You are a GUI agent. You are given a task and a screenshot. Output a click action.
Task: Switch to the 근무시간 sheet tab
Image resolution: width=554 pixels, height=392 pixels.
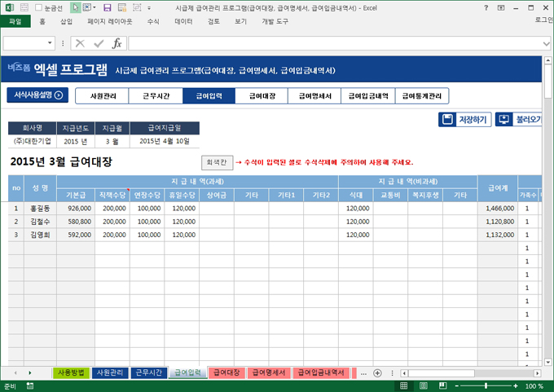click(x=149, y=372)
